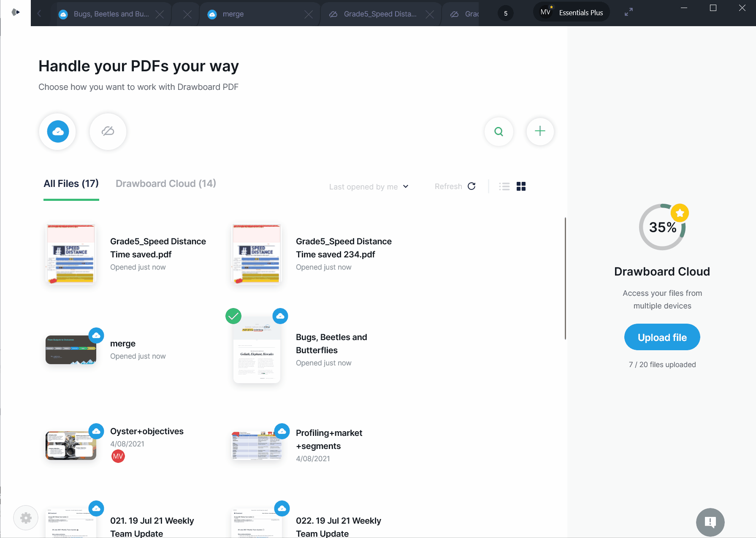This screenshot has height=538, width=756.
Task: Switch to list view layout
Action: click(x=504, y=187)
